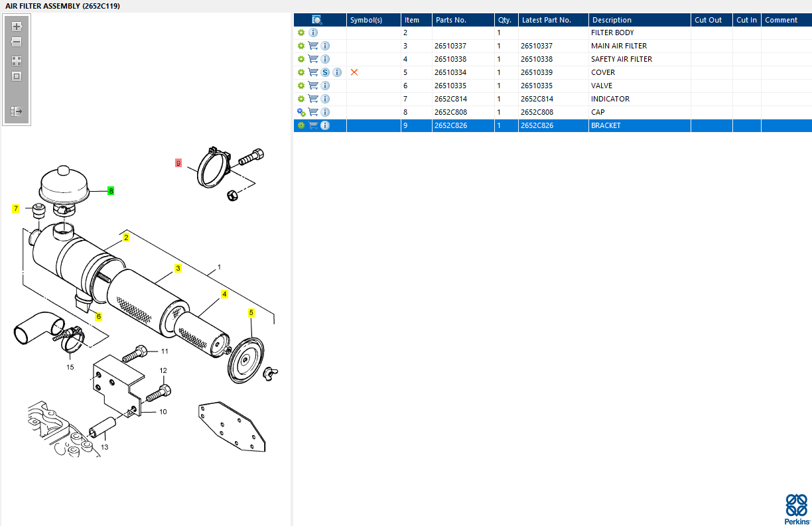The height and width of the screenshot is (526, 812).
Task: Select red callout 9 near clamp
Action: [178, 163]
